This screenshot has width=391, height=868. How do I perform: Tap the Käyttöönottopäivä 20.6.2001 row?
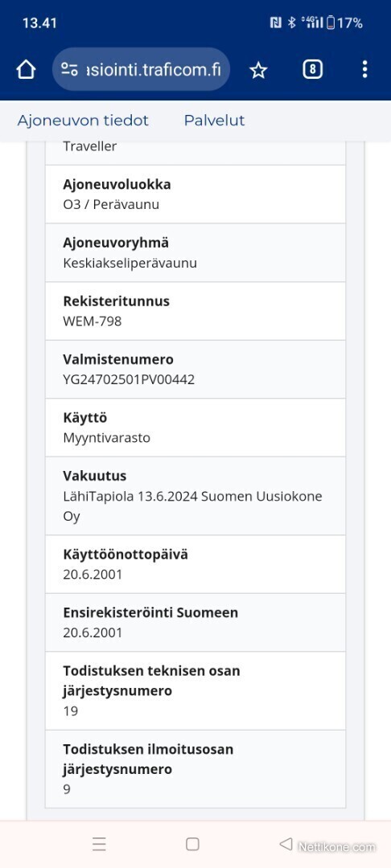(x=195, y=564)
